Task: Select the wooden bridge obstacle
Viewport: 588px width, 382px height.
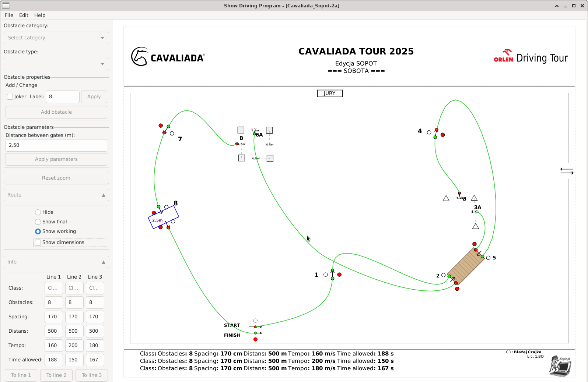Action: click(466, 266)
